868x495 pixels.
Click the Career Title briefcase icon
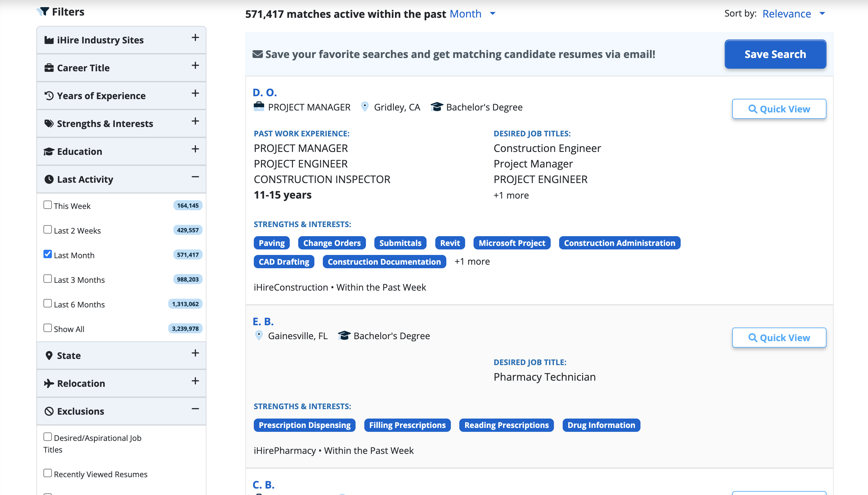[49, 68]
